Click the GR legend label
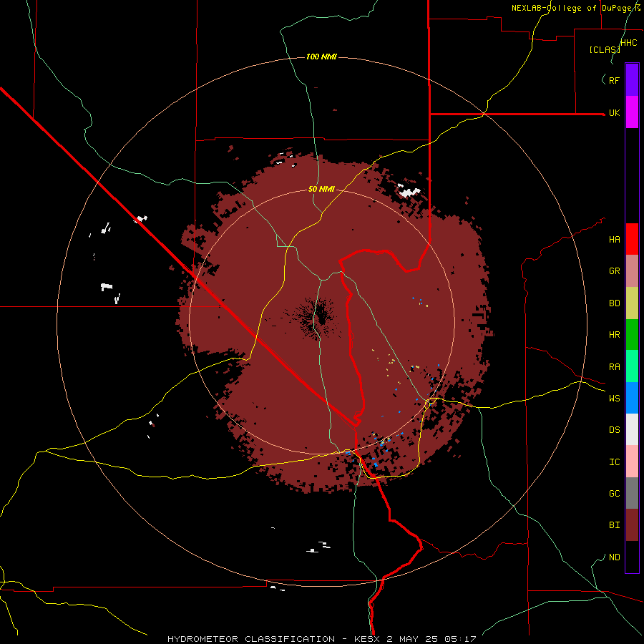Viewport: 644px width, 644px height. [x=614, y=271]
